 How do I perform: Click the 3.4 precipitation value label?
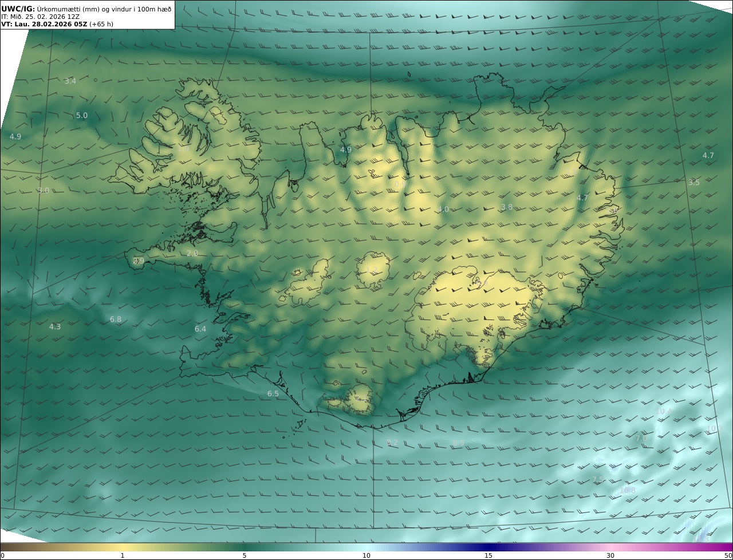70,81
